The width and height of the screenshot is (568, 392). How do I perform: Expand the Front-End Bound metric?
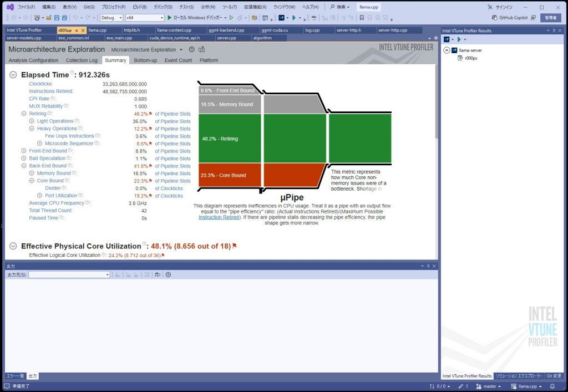(24, 151)
